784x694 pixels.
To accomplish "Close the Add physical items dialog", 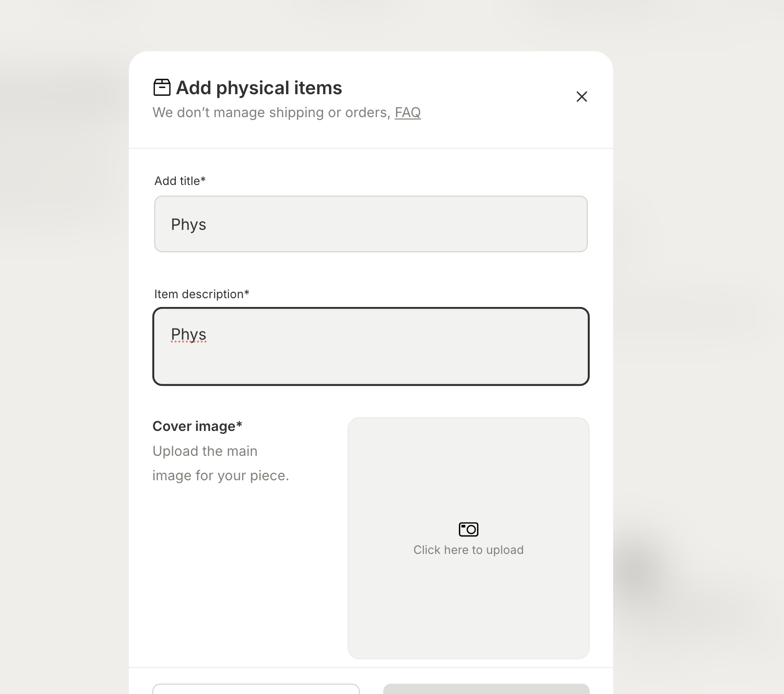I will click(581, 97).
